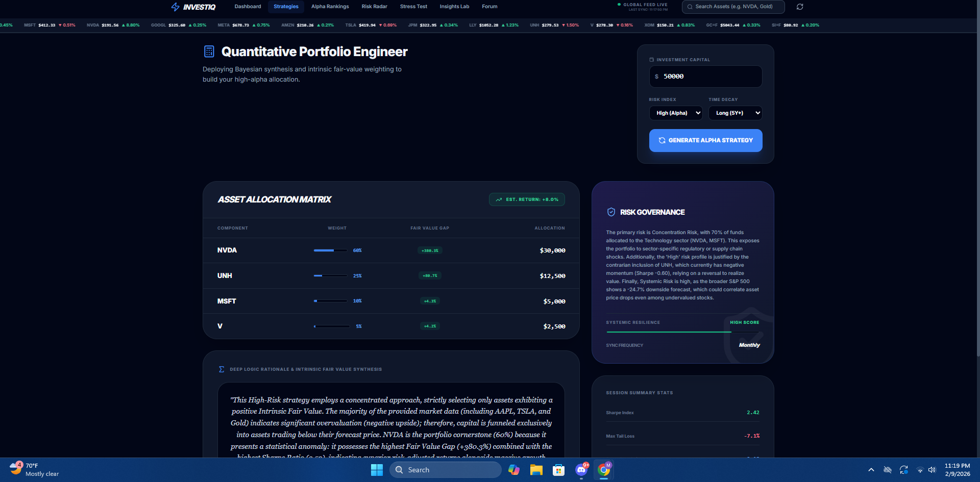Open the Alpha Rankings tab
The height and width of the screenshot is (482, 980).
(x=330, y=7)
